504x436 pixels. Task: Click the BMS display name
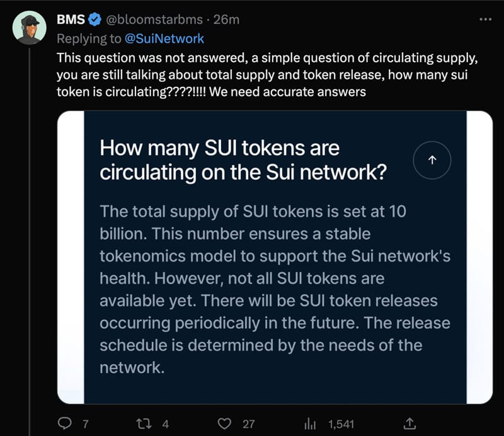click(71, 20)
